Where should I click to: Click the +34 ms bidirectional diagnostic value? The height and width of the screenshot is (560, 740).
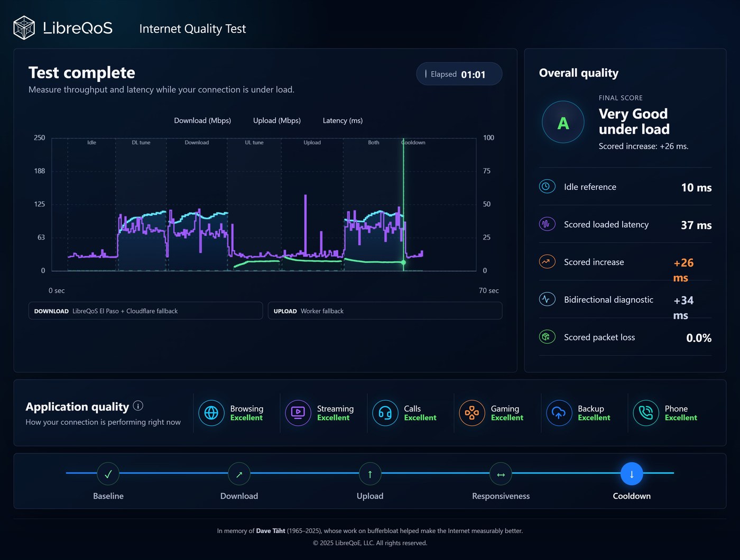tap(683, 308)
